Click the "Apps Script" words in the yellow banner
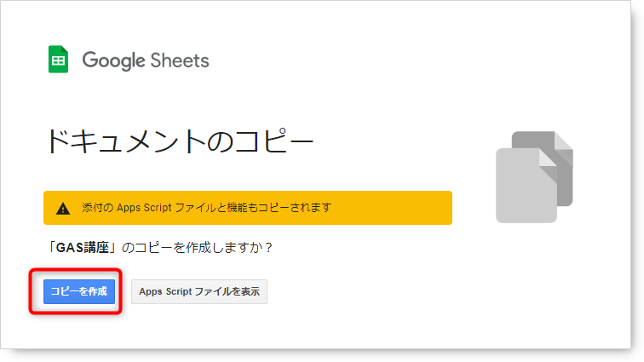Viewport: 644px width, 362px height. tap(144, 208)
